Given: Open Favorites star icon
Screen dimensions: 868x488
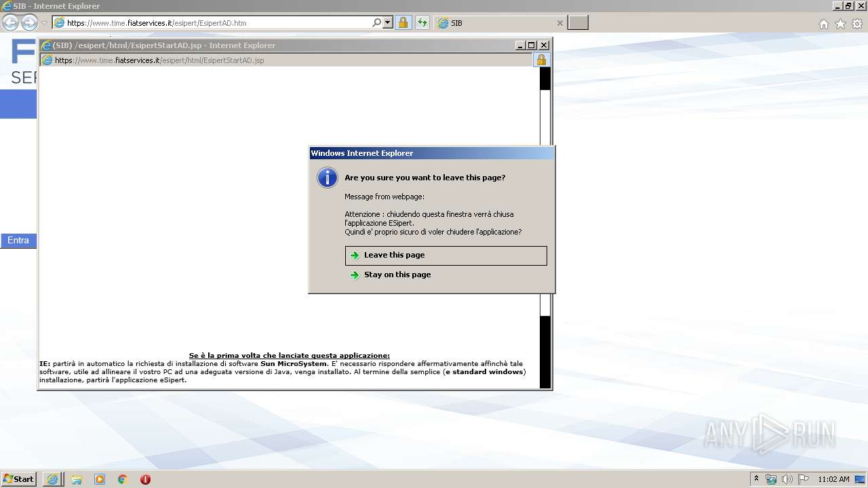Looking at the screenshot, I should pos(840,24).
